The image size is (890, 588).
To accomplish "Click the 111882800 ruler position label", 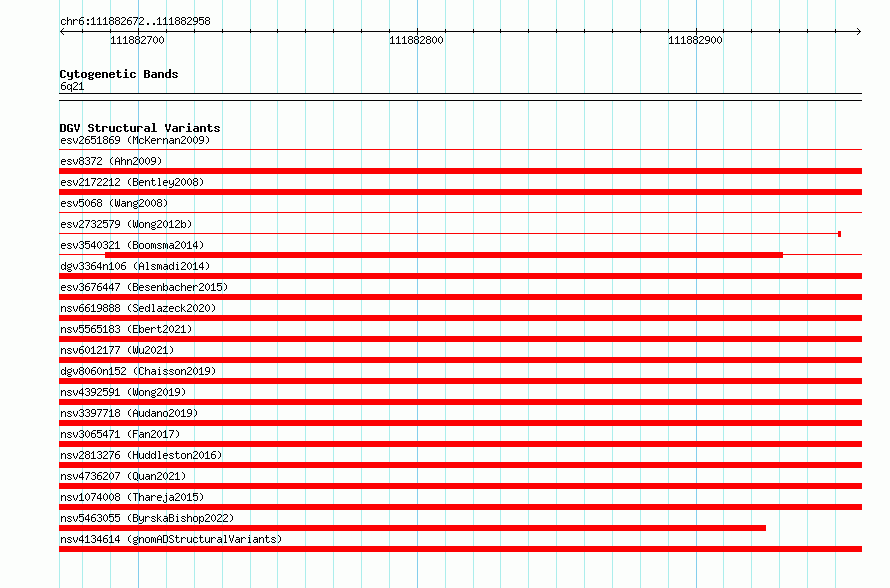I will pos(416,40).
